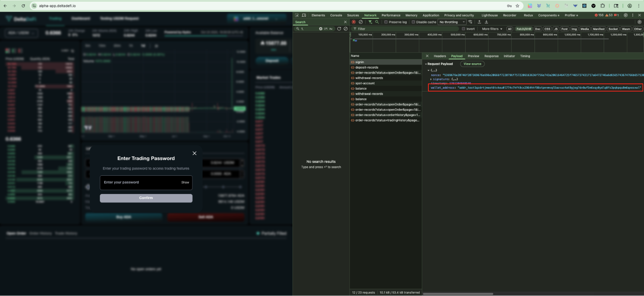This screenshot has height=296, width=644.
Task: Check the Disable cache option
Action: click(413, 22)
